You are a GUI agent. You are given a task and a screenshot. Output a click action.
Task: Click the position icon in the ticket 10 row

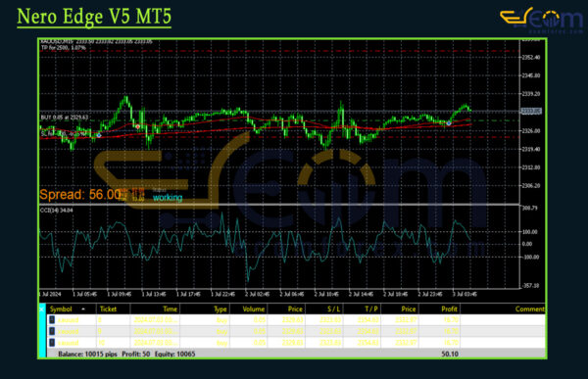(52, 343)
